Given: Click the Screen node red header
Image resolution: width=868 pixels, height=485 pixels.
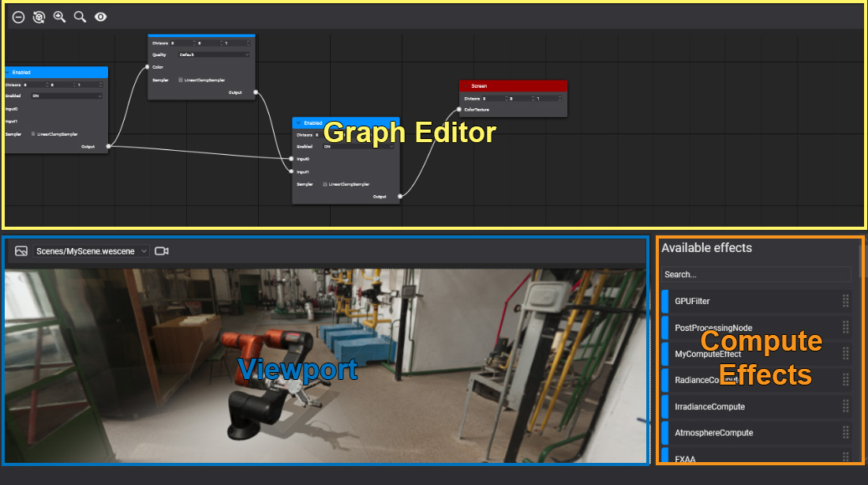Looking at the screenshot, I should (x=513, y=85).
